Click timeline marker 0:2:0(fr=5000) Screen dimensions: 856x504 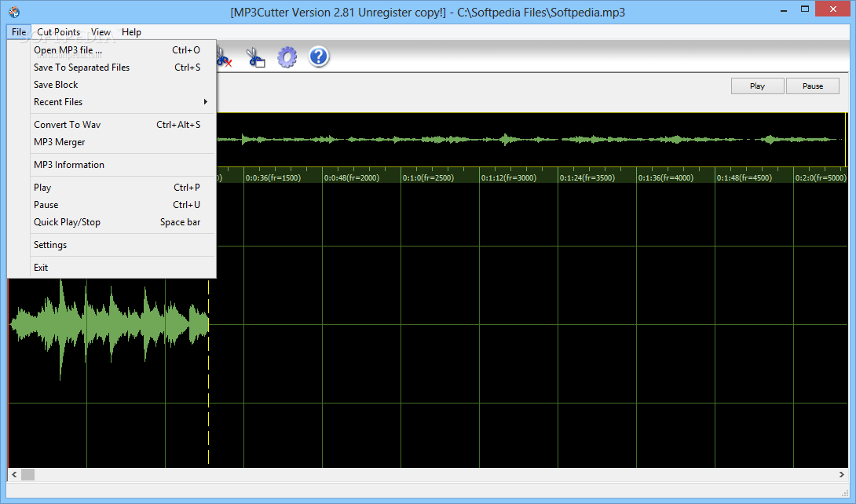pyautogui.click(x=821, y=178)
